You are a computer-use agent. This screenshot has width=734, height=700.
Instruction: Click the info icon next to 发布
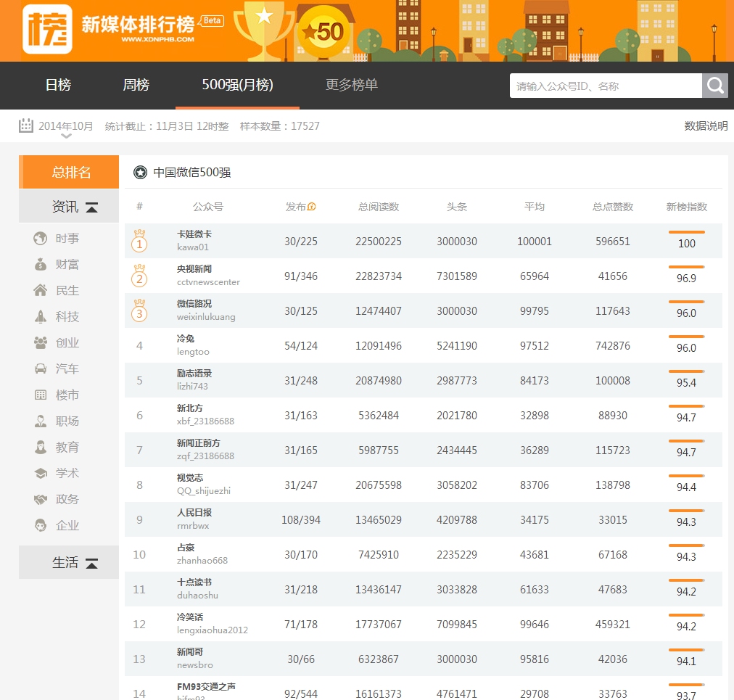(311, 207)
